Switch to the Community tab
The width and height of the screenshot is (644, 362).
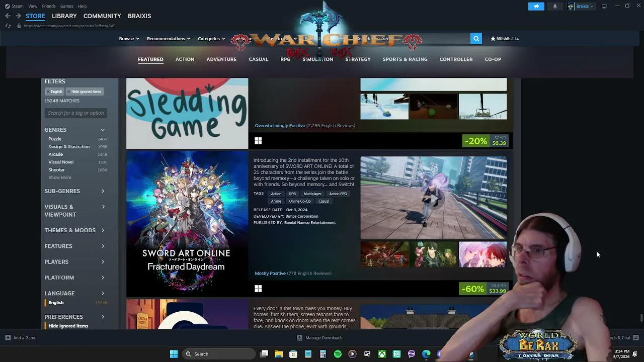pyautogui.click(x=102, y=16)
